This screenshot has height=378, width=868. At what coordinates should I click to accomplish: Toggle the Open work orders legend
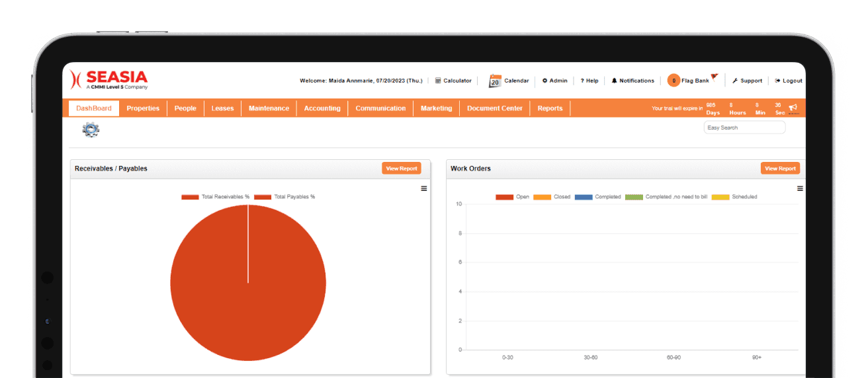[x=512, y=197]
